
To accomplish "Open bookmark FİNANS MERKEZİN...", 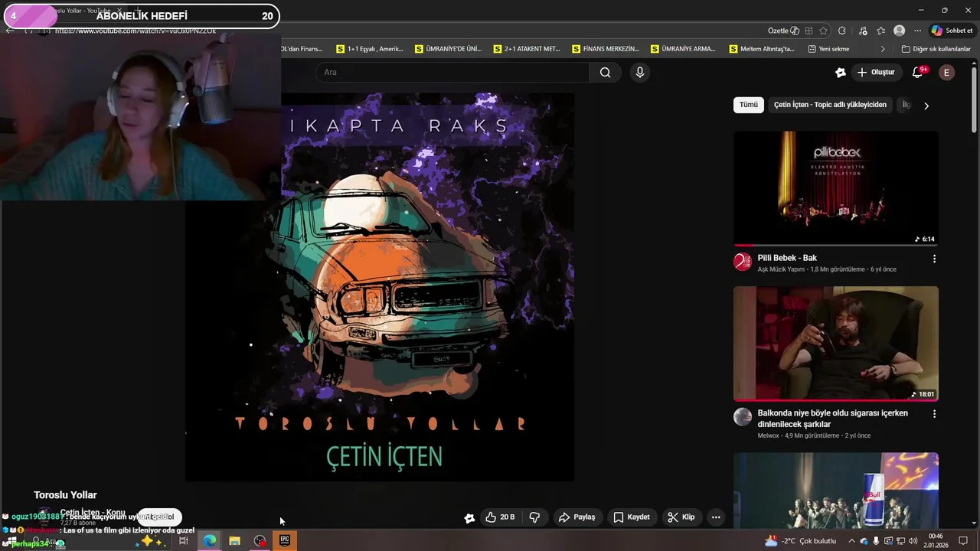I will tap(606, 49).
